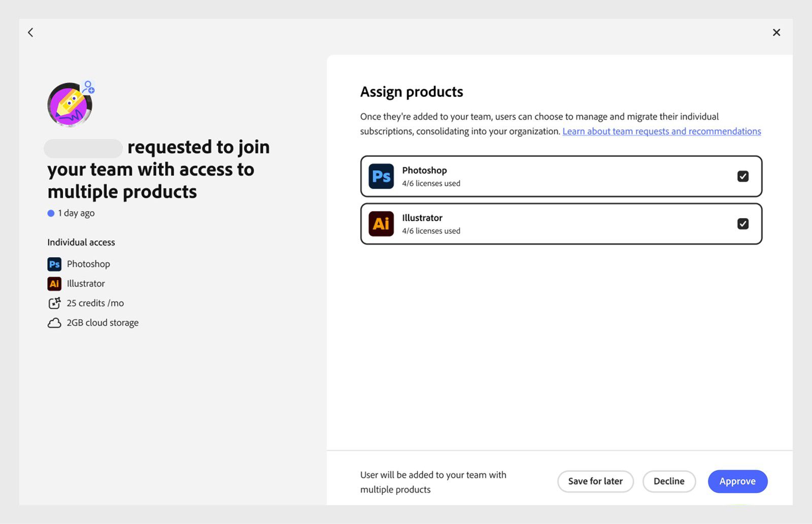Click the cloud storage icon beside 2GB
This screenshot has height=524, width=812.
point(54,322)
